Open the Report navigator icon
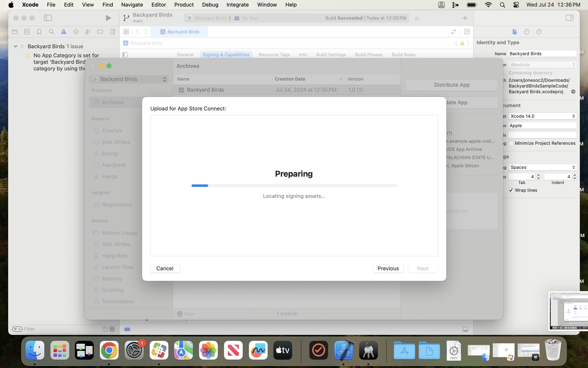The image size is (588, 368). click(112, 32)
